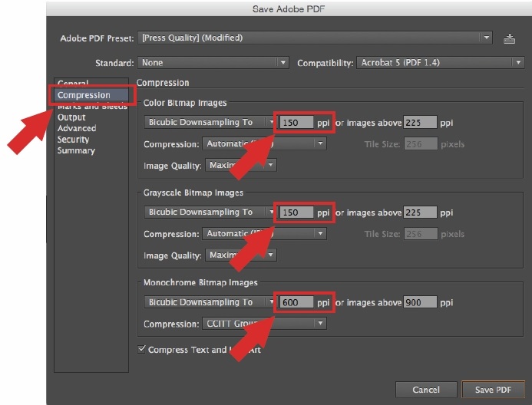Toggle Compress Text and Line Art checkbox

pyautogui.click(x=141, y=350)
